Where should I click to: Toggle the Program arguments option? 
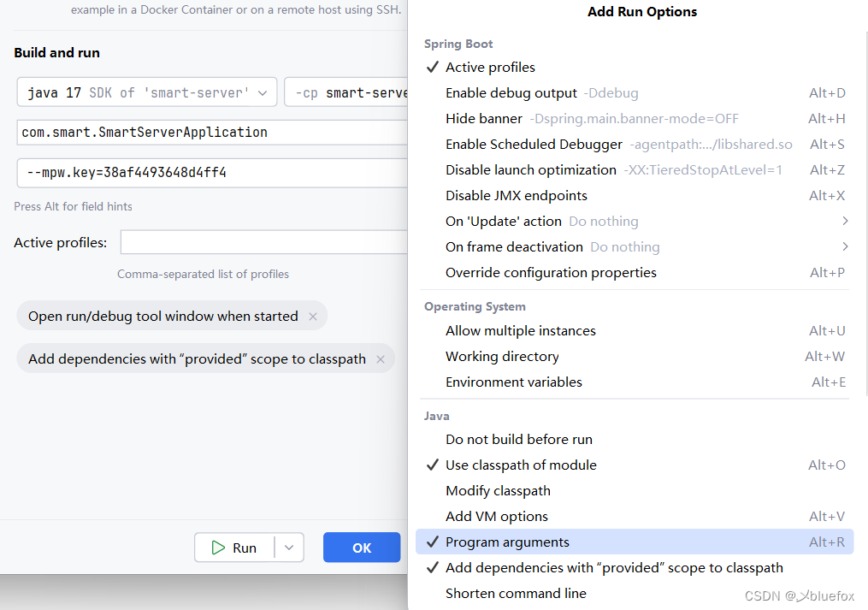point(507,542)
